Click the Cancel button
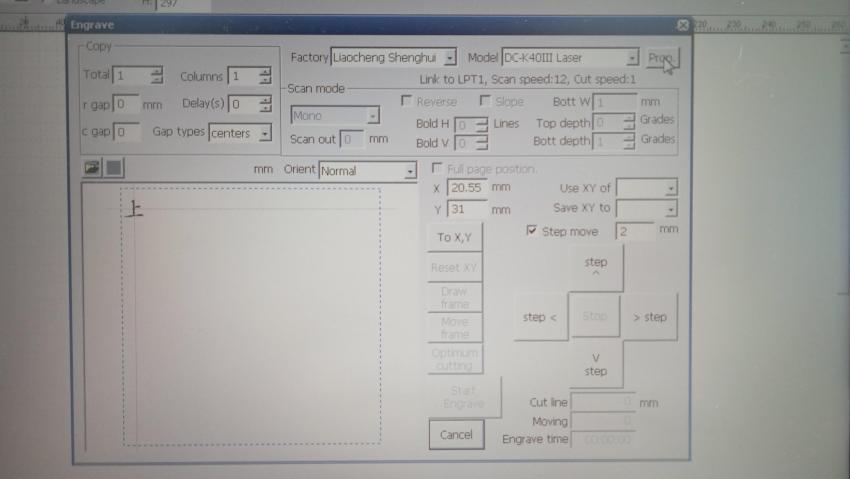The height and width of the screenshot is (479, 850). pyautogui.click(x=456, y=435)
